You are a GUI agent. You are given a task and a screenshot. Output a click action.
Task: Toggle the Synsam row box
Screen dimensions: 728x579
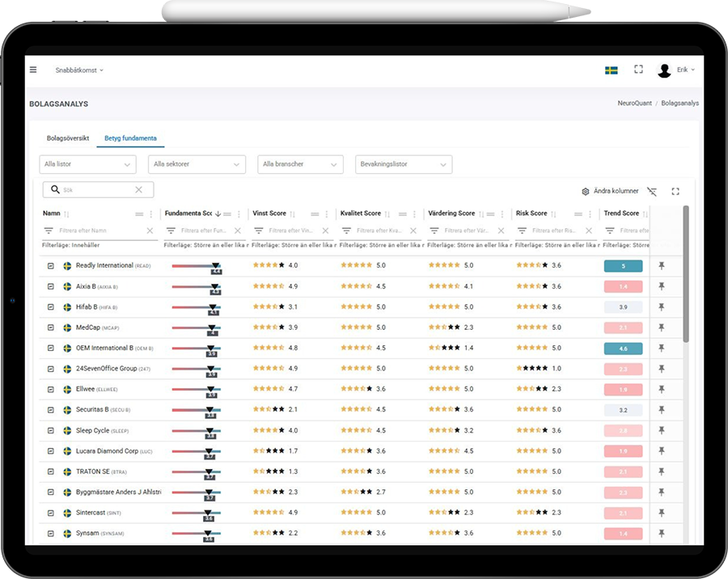coord(50,534)
